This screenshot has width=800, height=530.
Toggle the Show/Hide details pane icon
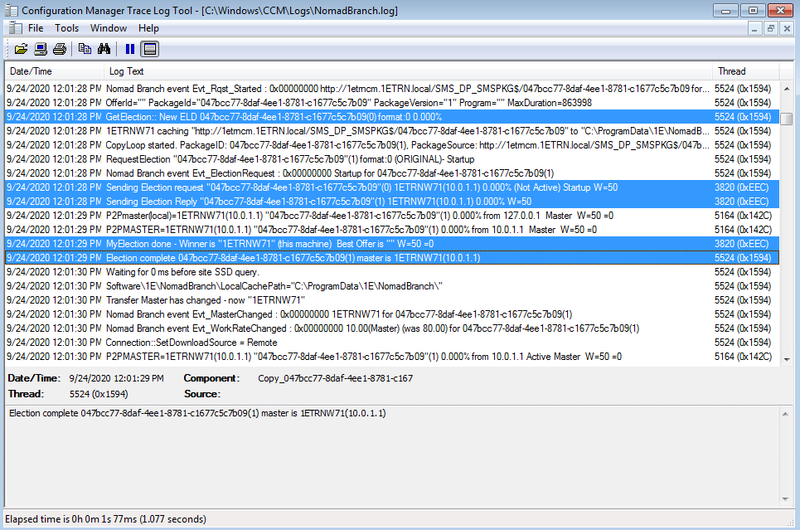(x=150, y=48)
